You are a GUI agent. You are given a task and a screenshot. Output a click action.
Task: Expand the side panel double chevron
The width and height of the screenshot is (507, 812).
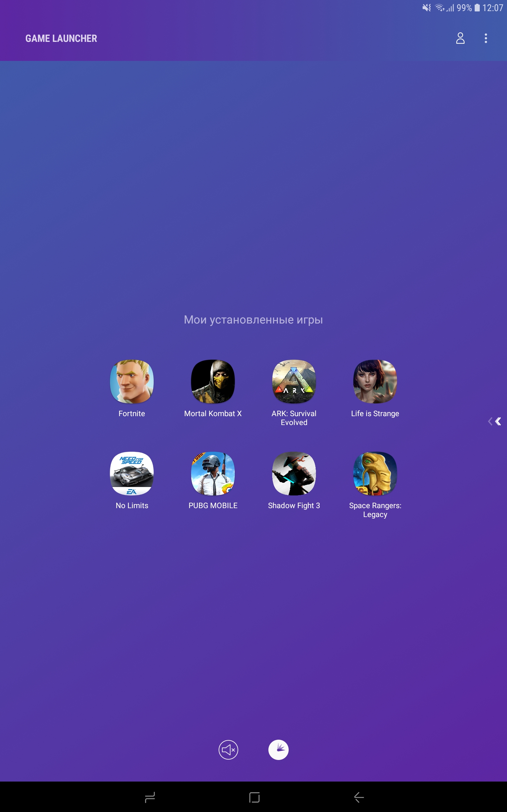point(495,422)
